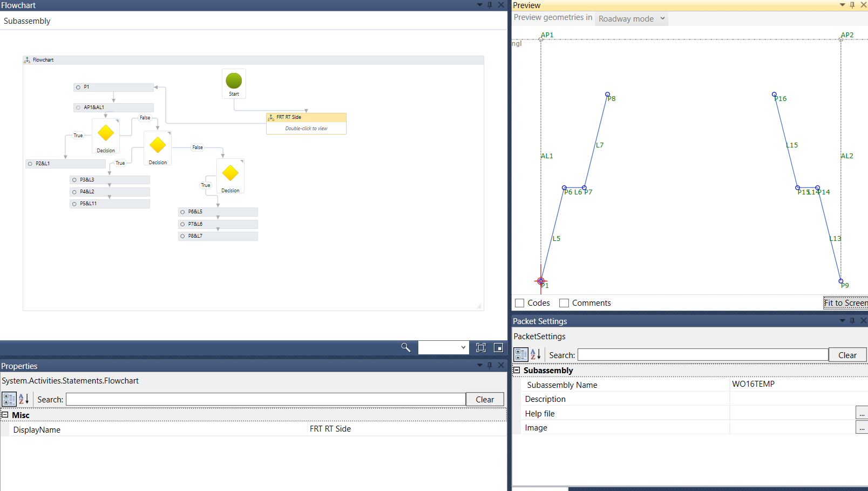Click the Fit to screen icon in flowchart toolbar

coord(481,347)
